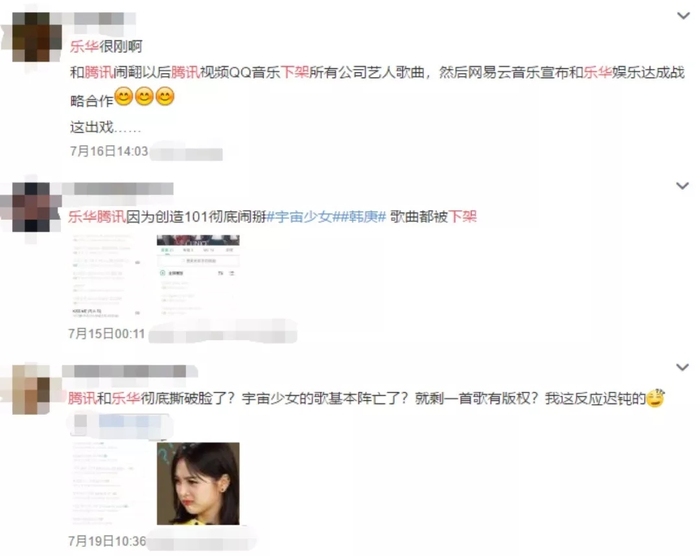Open the #宇宙少女# hashtag link
Viewport: 700px width, 556px height.
tap(300, 217)
